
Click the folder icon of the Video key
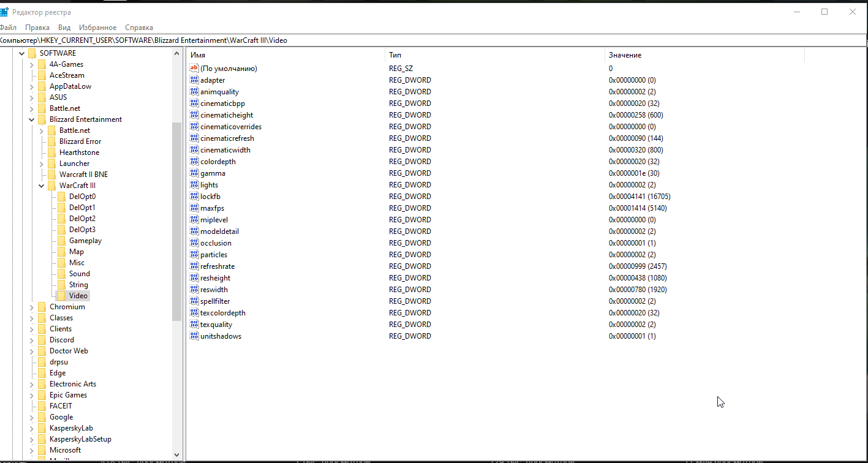[61, 296]
